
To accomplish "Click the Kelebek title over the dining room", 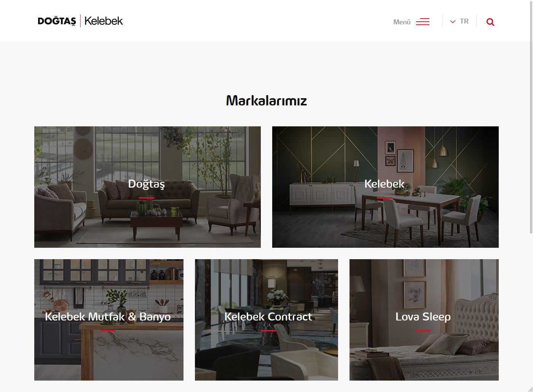I will click(x=384, y=184).
